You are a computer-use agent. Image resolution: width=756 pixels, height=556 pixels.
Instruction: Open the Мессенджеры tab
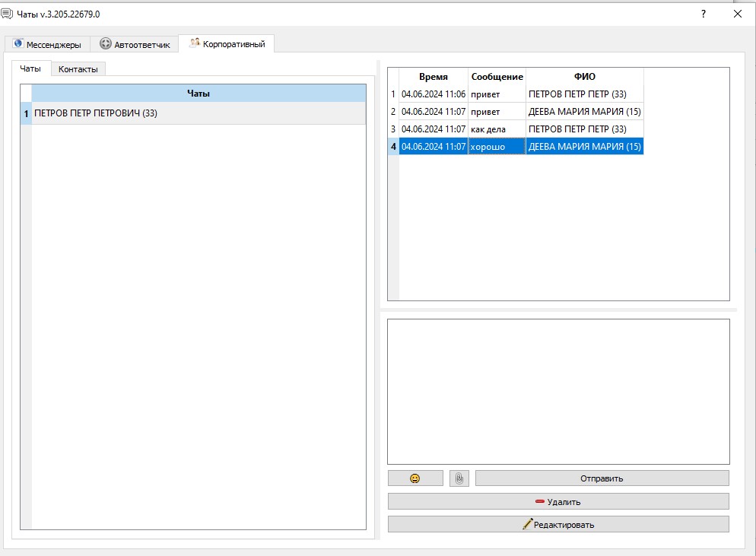48,44
